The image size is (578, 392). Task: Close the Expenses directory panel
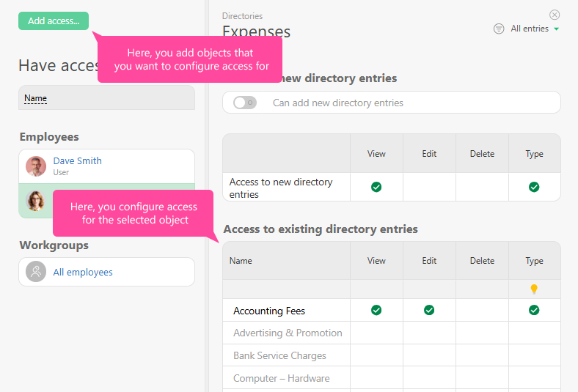pos(555,15)
